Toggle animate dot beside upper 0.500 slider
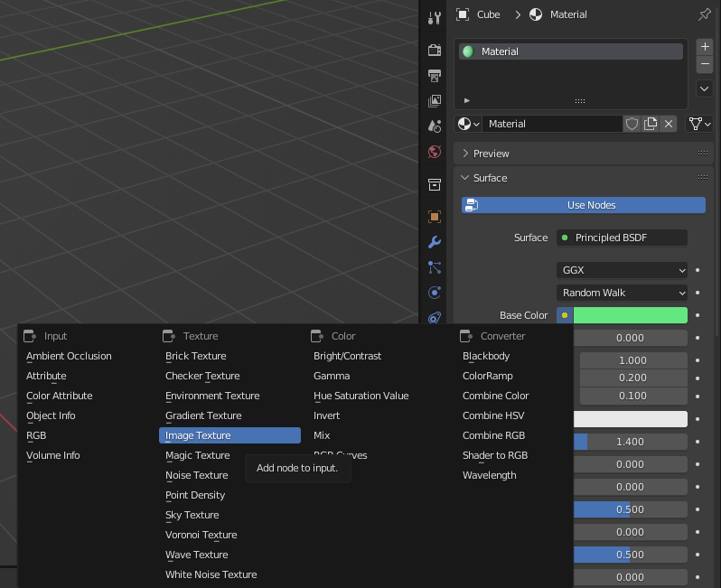This screenshot has height=588, width=721. (698, 509)
